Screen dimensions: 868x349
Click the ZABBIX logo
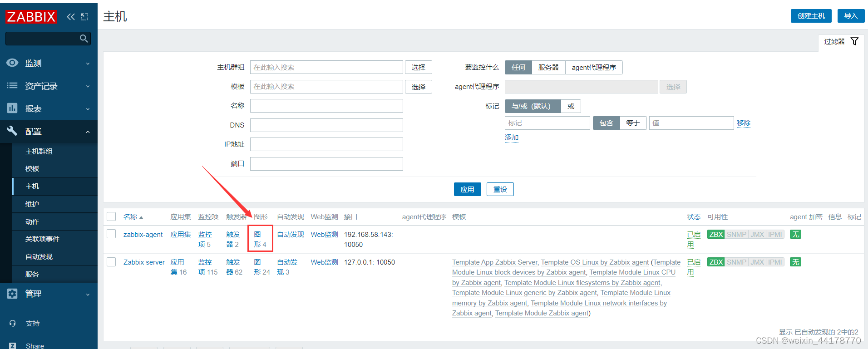[x=31, y=17]
